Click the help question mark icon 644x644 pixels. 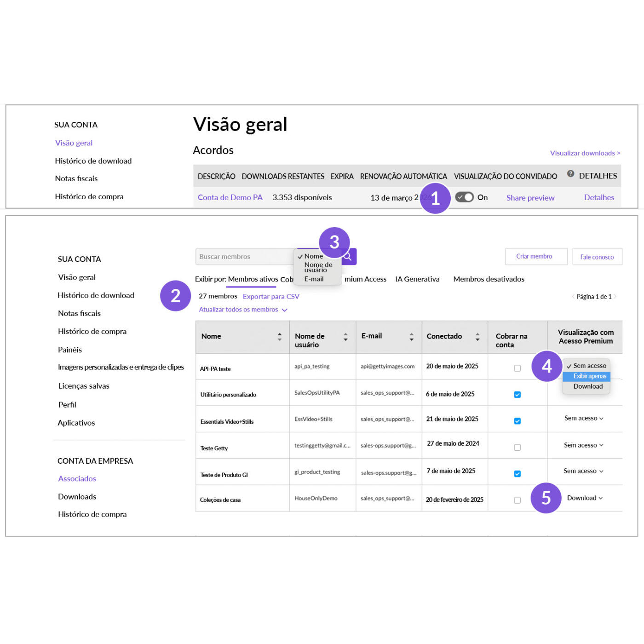tap(570, 173)
